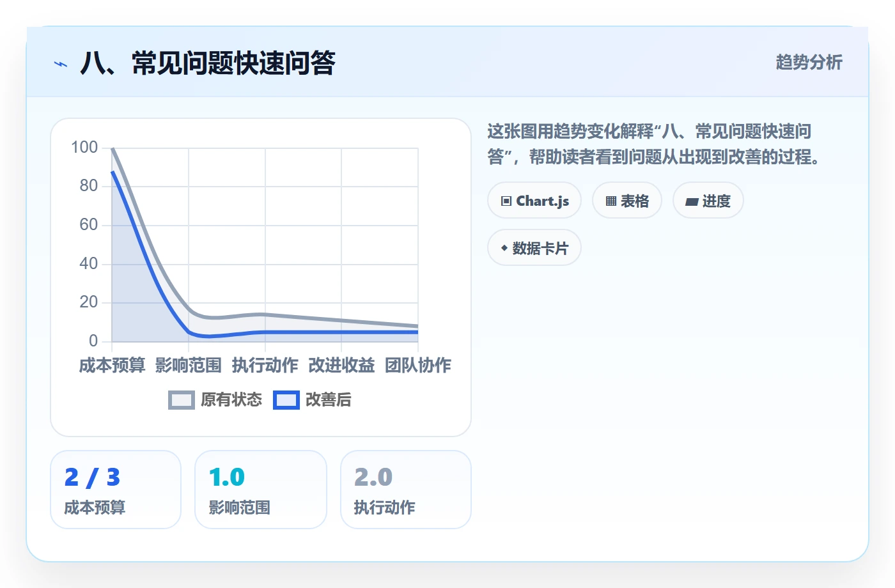The height and width of the screenshot is (588, 895).
Task: Click the 100 y-axis value
Action: (84, 148)
